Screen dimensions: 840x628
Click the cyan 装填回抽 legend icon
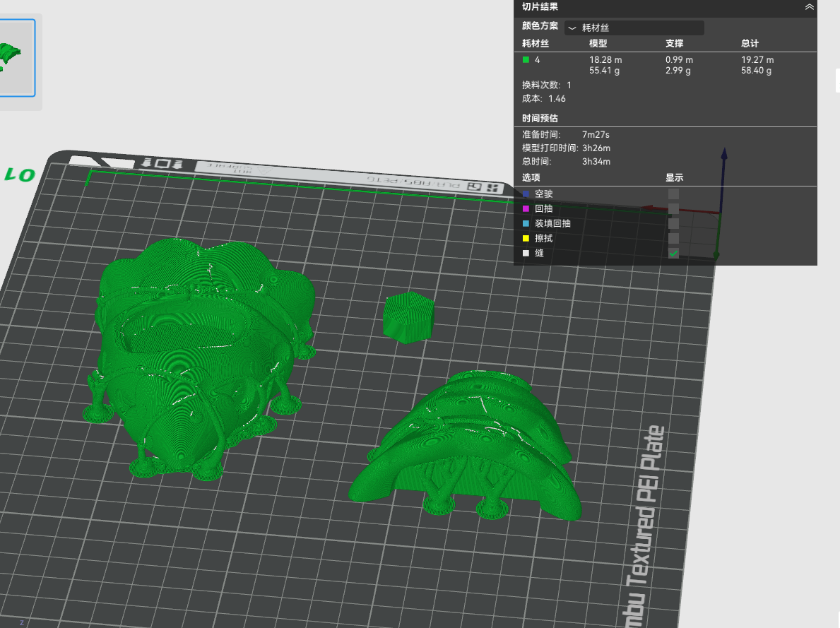526,223
